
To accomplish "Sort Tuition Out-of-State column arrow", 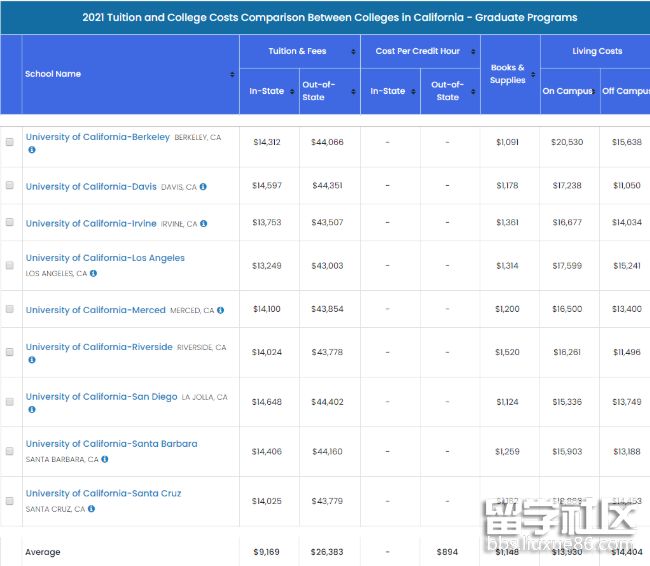I will coord(353,92).
